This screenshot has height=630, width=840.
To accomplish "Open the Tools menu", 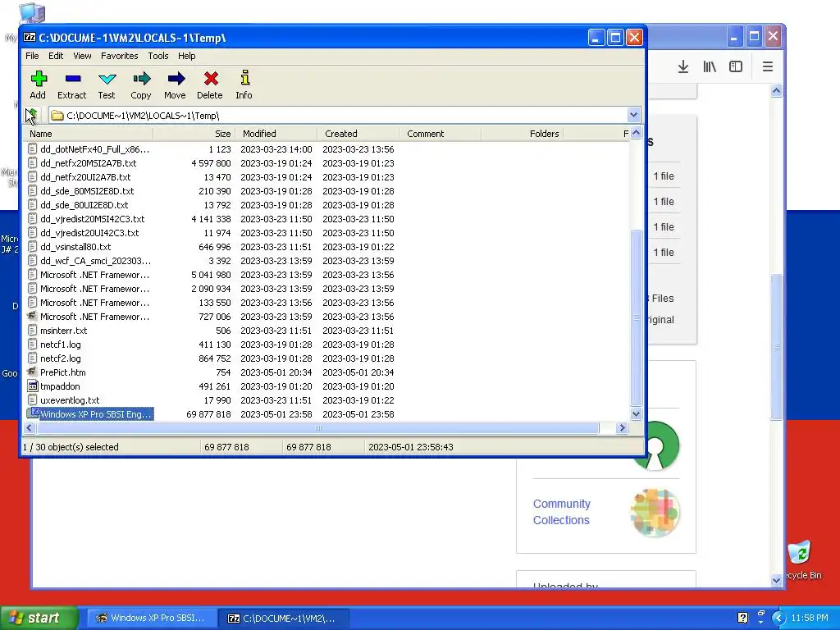I will [x=158, y=56].
